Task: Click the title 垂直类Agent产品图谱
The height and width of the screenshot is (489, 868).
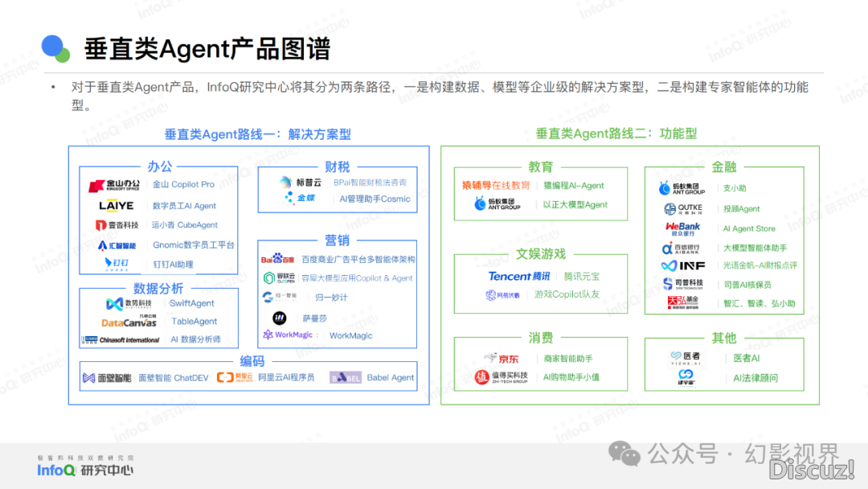Action: (x=207, y=49)
